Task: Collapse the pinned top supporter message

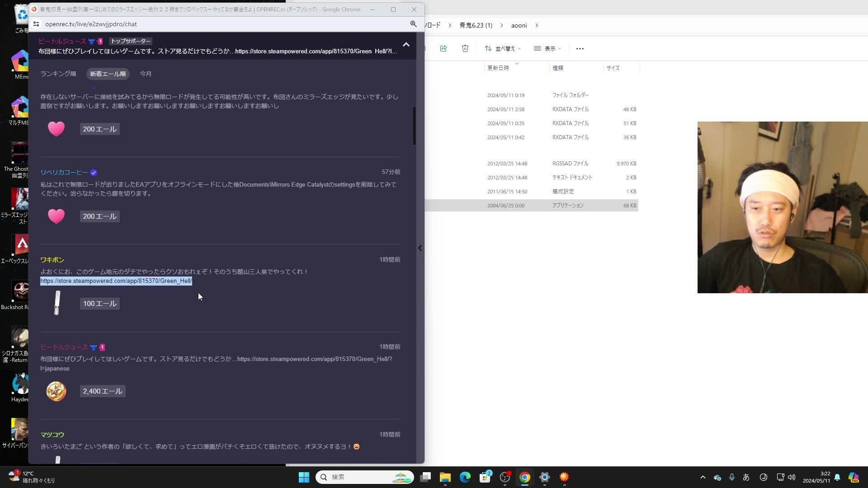Action: [406, 44]
